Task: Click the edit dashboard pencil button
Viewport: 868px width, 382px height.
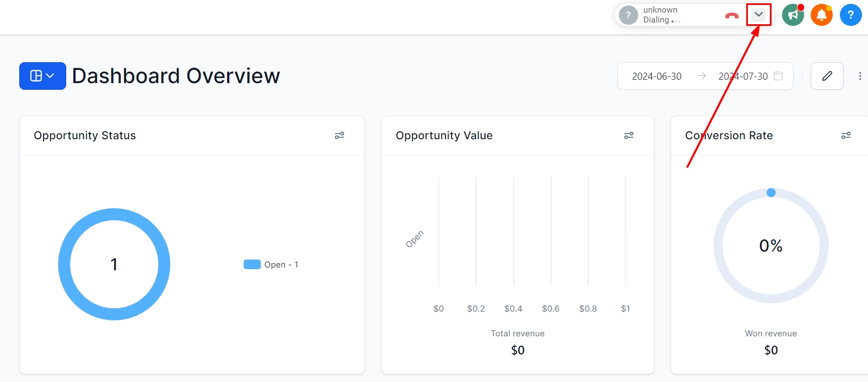Action: pyautogui.click(x=827, y=76)
